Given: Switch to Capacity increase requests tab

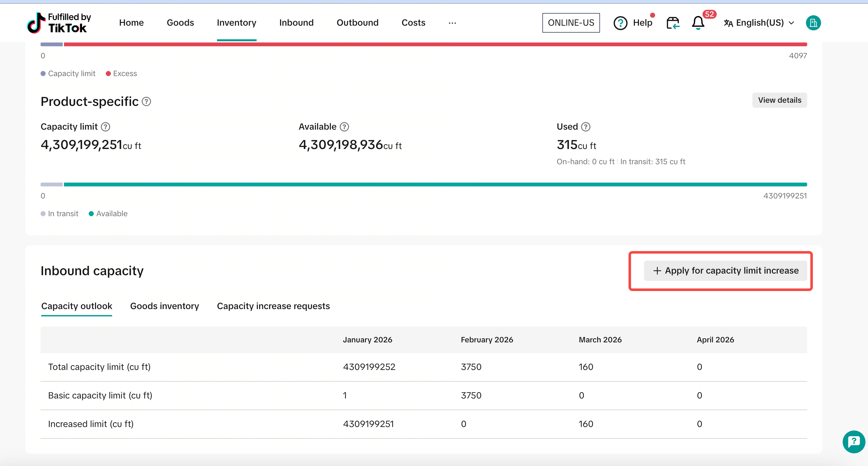Looking at the screenshot, I should pos(273,306).
